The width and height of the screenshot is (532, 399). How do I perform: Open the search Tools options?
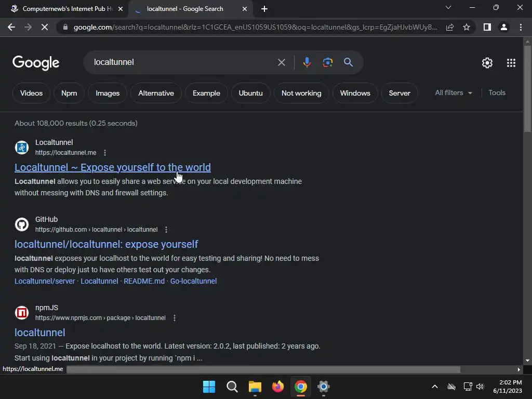pyautogui.click(x=497, y=92)
